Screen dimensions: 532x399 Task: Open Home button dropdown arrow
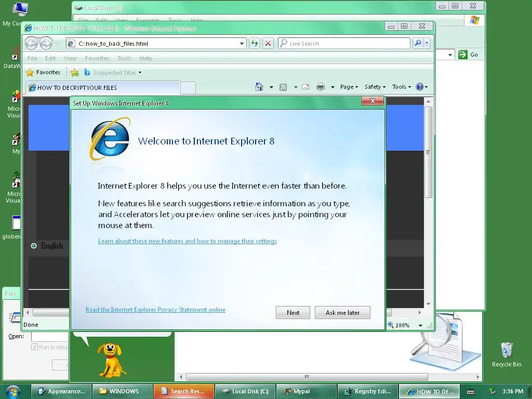click(x=271, y=87)
